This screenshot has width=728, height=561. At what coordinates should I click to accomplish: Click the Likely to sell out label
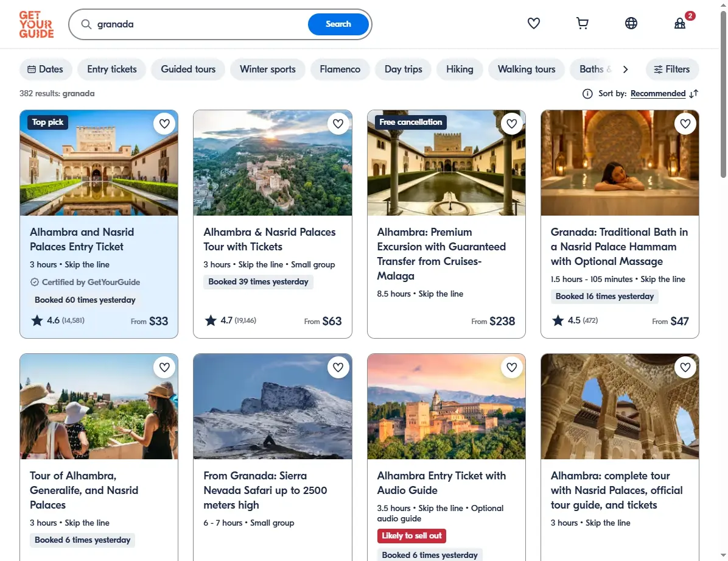point(411,536)
